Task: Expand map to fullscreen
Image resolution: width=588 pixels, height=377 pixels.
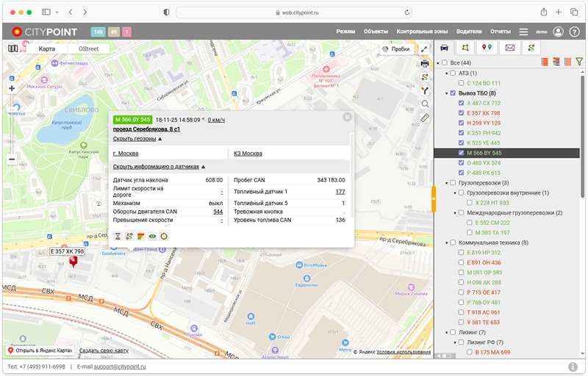Action: click(425, 49)
